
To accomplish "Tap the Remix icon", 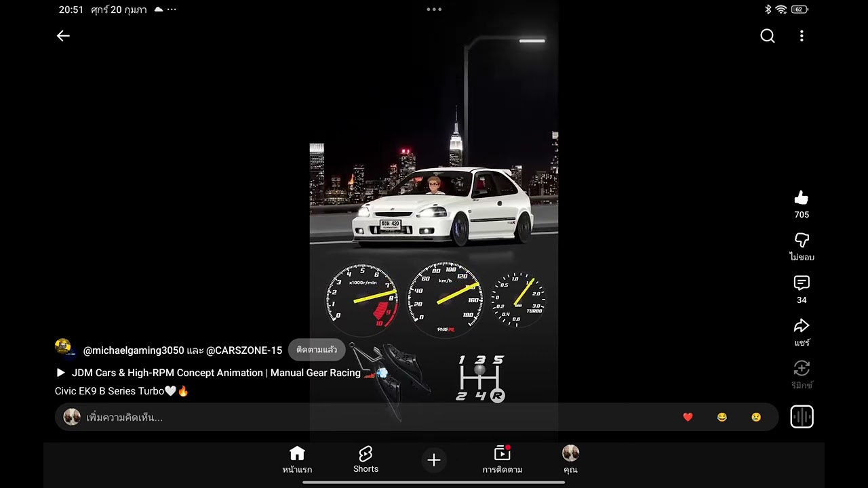I will click(x=802, y=368).
